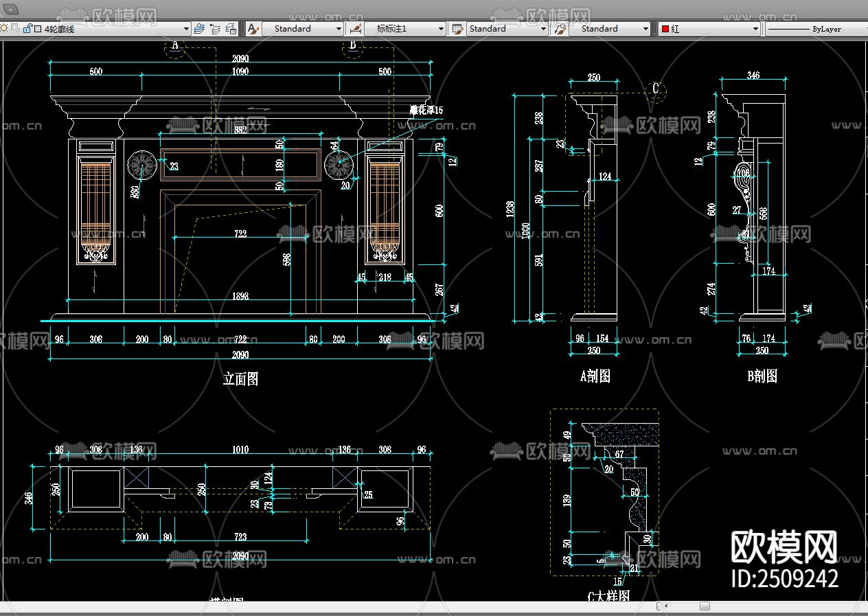The height and width of the screenshot is (616, 868).
Task: Click the Text Style icon
Action: (x=253, y=29)
